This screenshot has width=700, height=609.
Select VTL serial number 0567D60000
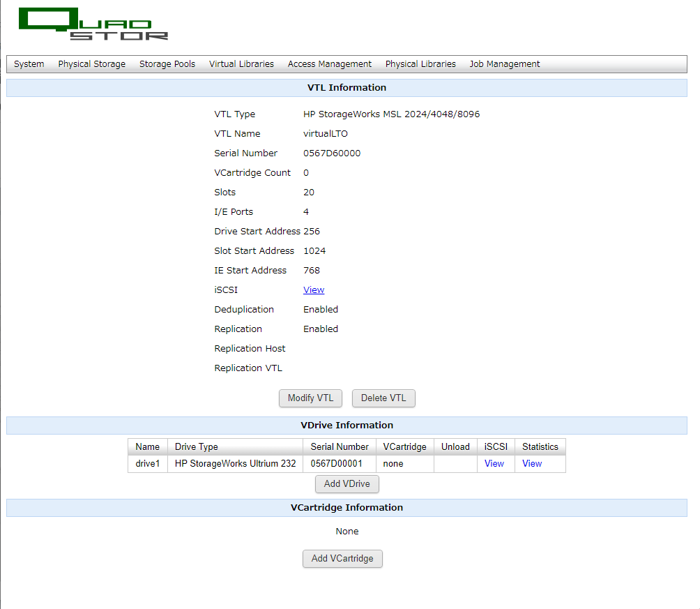tap(332, 153)
